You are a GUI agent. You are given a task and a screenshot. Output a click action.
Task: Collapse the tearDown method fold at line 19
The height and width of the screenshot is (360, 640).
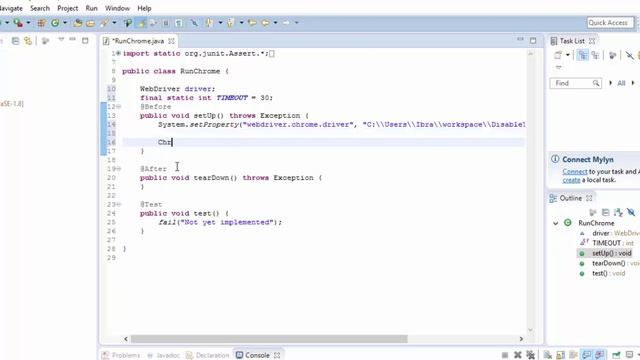118,169
